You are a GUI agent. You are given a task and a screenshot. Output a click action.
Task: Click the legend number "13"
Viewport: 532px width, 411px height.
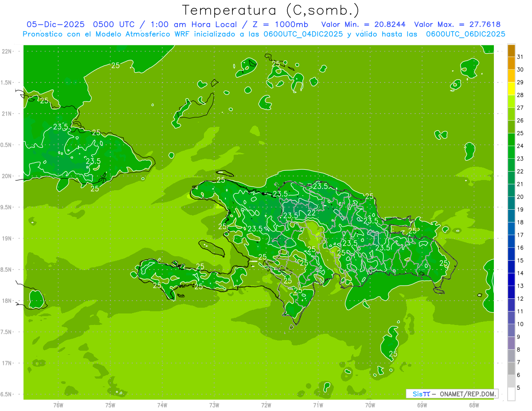click(520, 286)
